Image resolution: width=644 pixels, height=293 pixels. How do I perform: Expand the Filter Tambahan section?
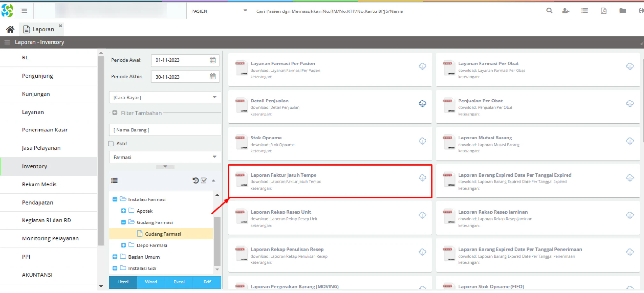click(115, 113)
